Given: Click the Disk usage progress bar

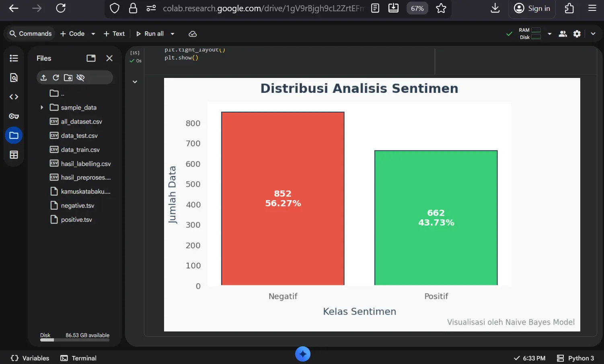Looking at the screenshot, I should (x=75, y=340).
